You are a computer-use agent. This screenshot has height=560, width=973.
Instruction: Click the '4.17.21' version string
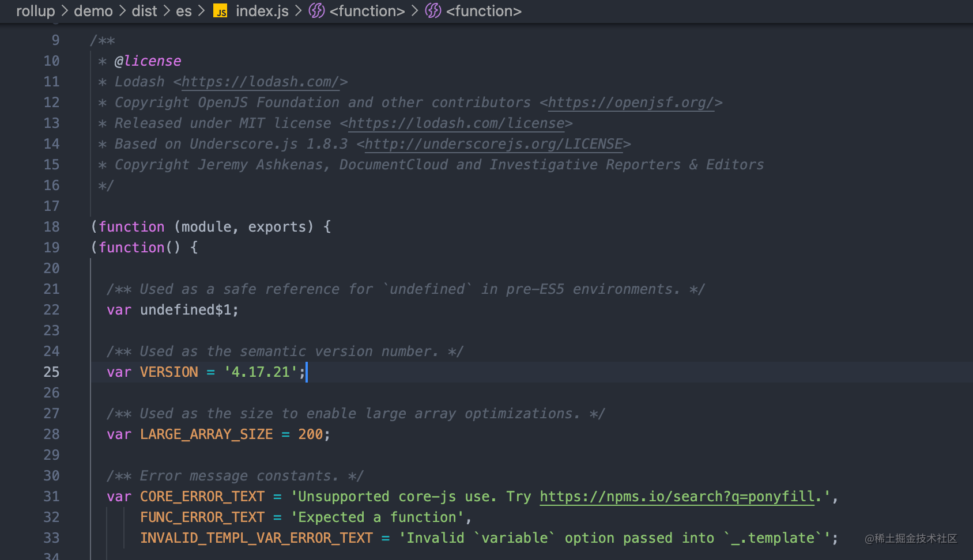pyautogui.click(x=261, y=372)
